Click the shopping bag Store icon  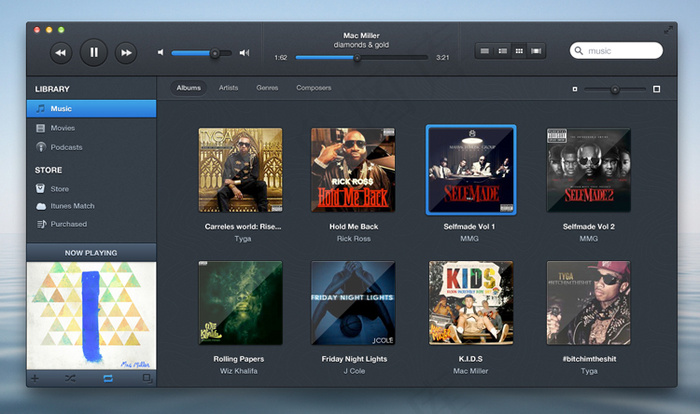[x=40, y=188]
